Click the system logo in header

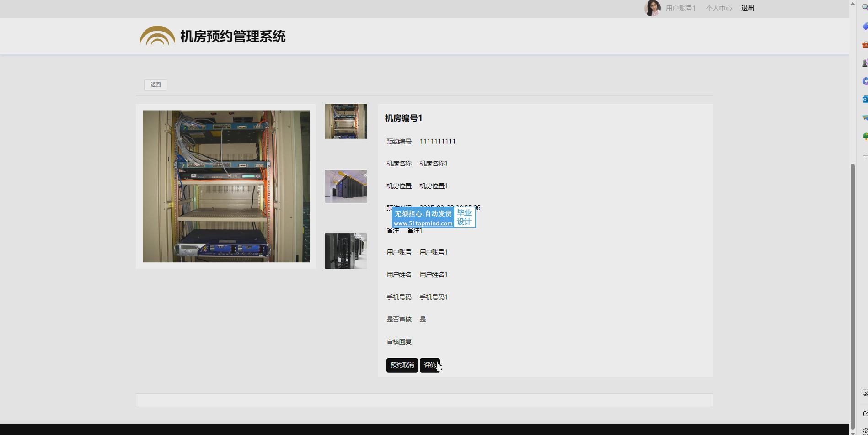click(157, 36)
